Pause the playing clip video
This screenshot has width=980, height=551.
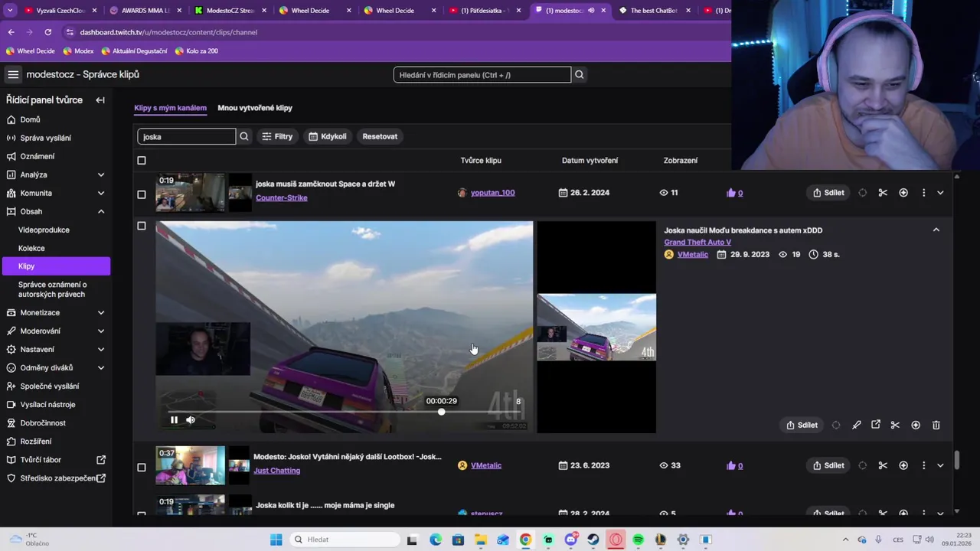click(174, 419)
